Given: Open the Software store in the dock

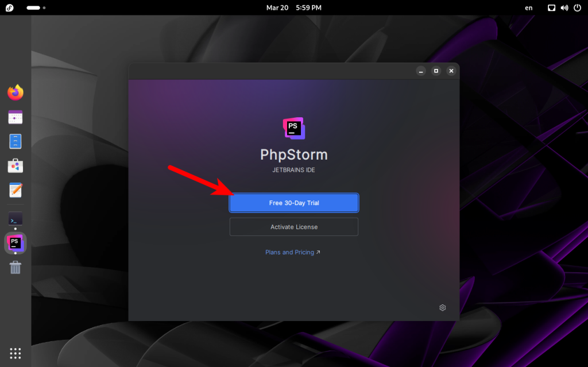Looking at the screenshot, I should pos(16,166).
